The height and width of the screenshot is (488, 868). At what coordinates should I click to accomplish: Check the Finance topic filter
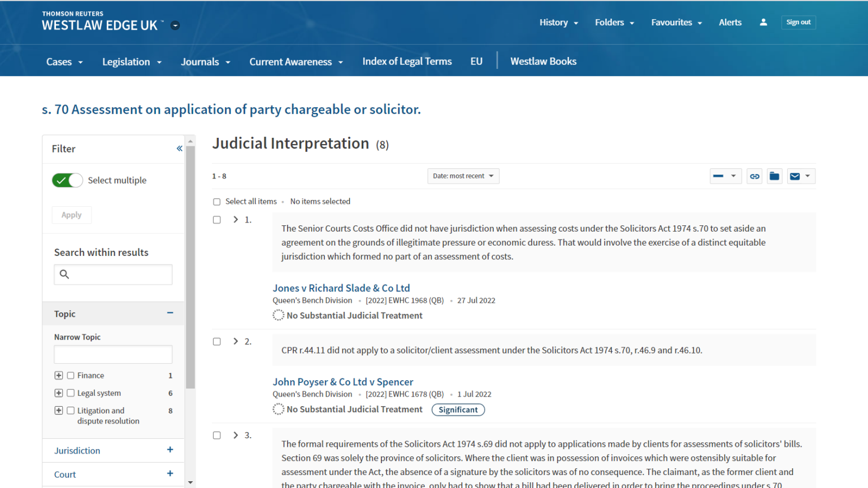point(70,375)
